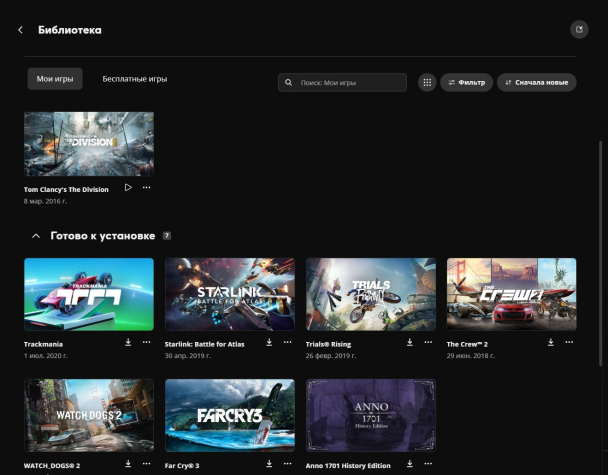
Task: Open the Anno 1701 cover thumbnail
Action: point(371,415)
